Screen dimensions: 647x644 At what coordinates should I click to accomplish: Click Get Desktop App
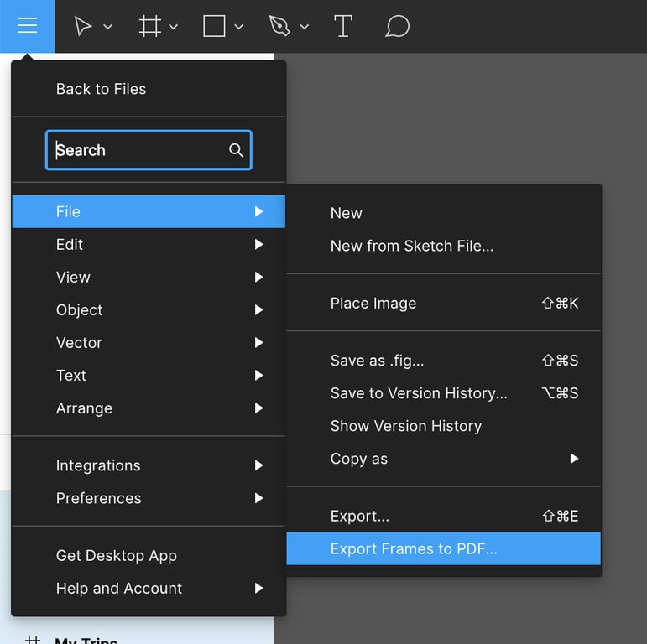(x=116, y=556)
